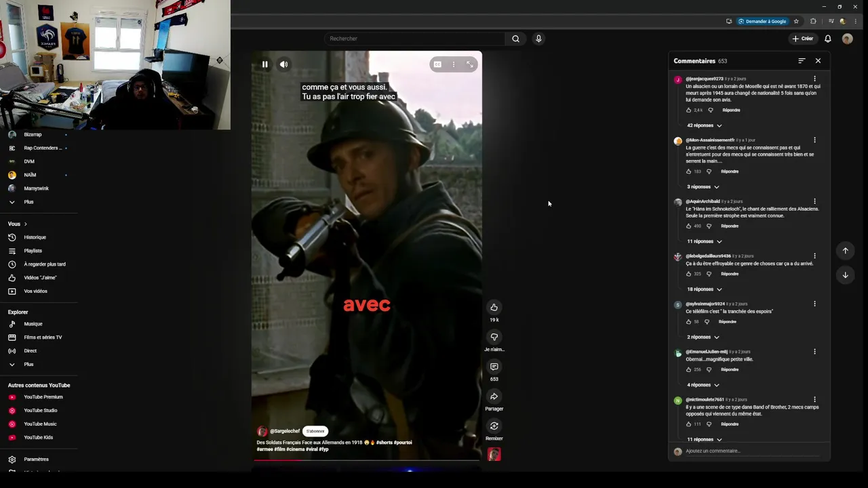
Task: Click the search magnifier button
Action: [515, 39]
